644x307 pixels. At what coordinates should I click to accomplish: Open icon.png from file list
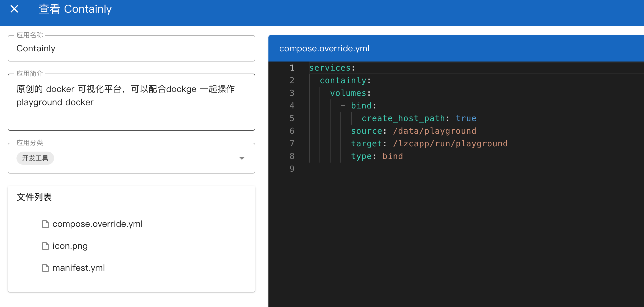(70, 246)
